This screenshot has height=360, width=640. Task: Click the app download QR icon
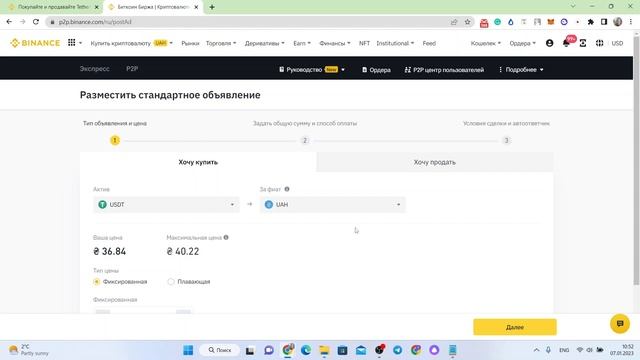click(583, 43)
